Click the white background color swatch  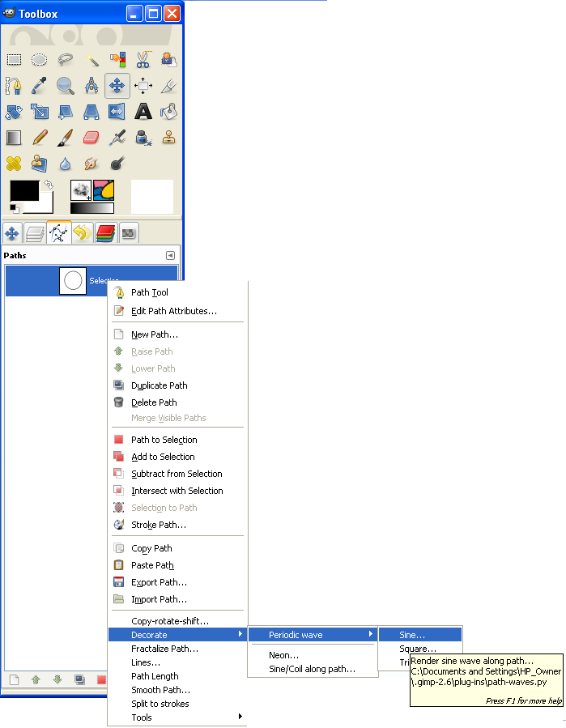(45, 206)
